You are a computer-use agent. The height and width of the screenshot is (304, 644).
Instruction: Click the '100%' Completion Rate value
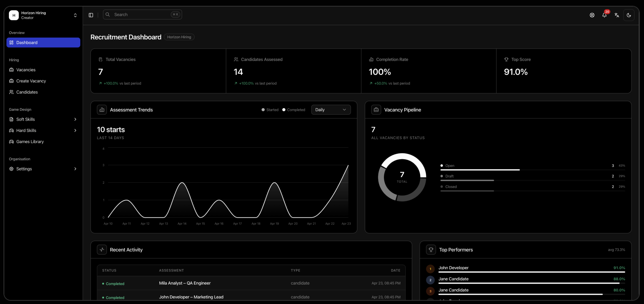coord(380,72)
